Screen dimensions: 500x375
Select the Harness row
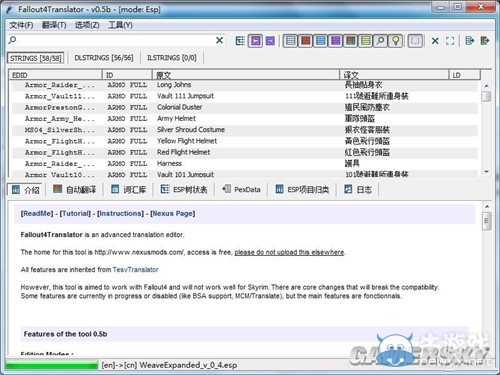(245, 163)
